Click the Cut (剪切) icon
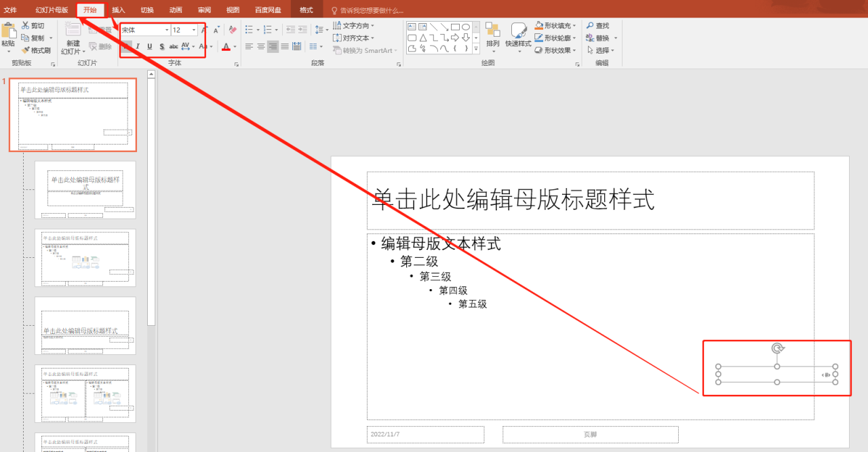Viewport: 868px width, 452px height. point(26,25)
